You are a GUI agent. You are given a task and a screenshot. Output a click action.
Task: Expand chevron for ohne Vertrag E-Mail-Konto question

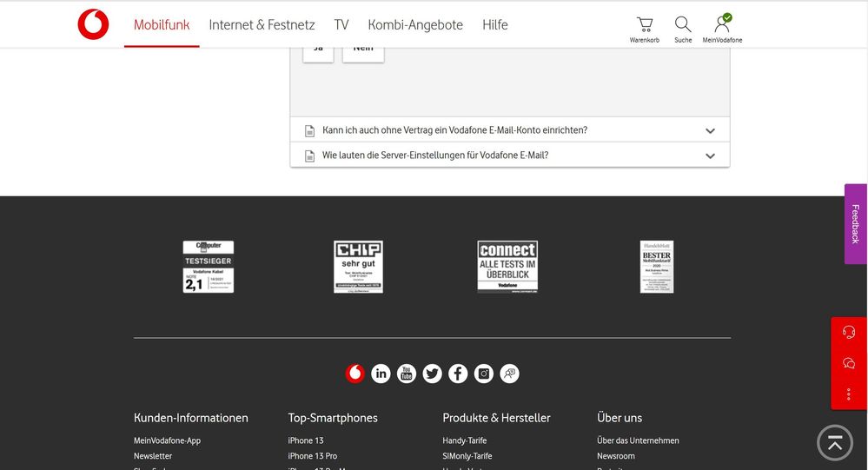710,130
